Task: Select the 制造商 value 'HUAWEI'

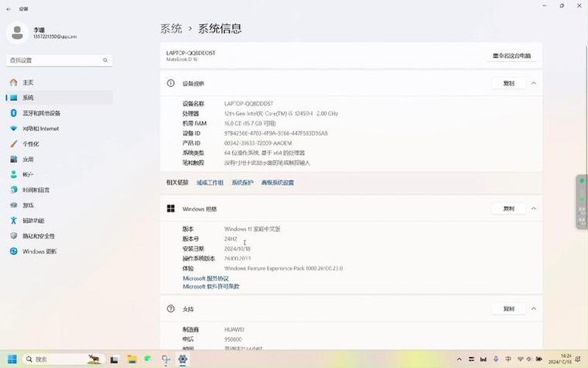Action: pos(234,329)
